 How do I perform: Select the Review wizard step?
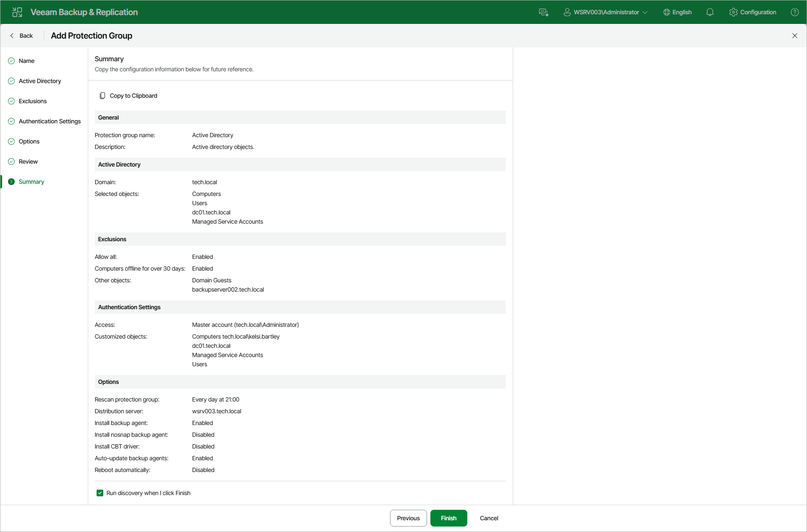coord(28,162)
